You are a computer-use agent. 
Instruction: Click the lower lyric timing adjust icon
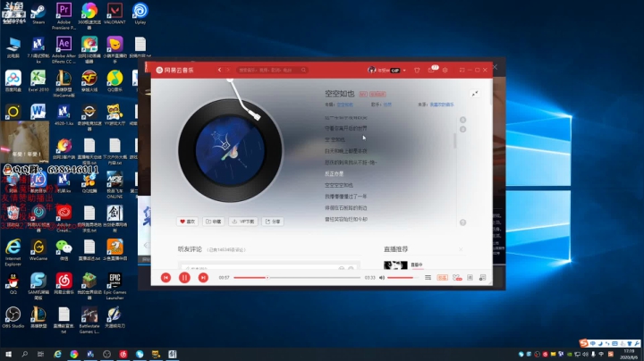463,130
